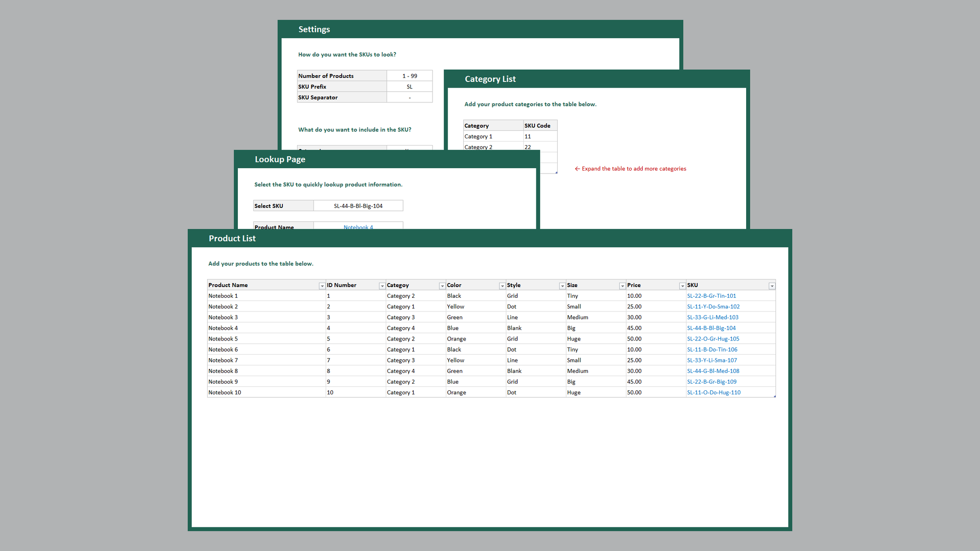The image size is (980, 551).
Task: Click SKU link SL-11-O-Do-Hug-110
Action: pos(714,393)
